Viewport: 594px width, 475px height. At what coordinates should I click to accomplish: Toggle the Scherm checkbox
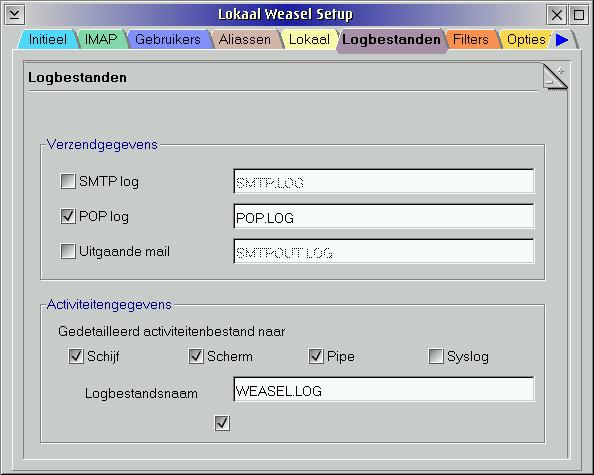pyautogui.click(x=196, y=356)
